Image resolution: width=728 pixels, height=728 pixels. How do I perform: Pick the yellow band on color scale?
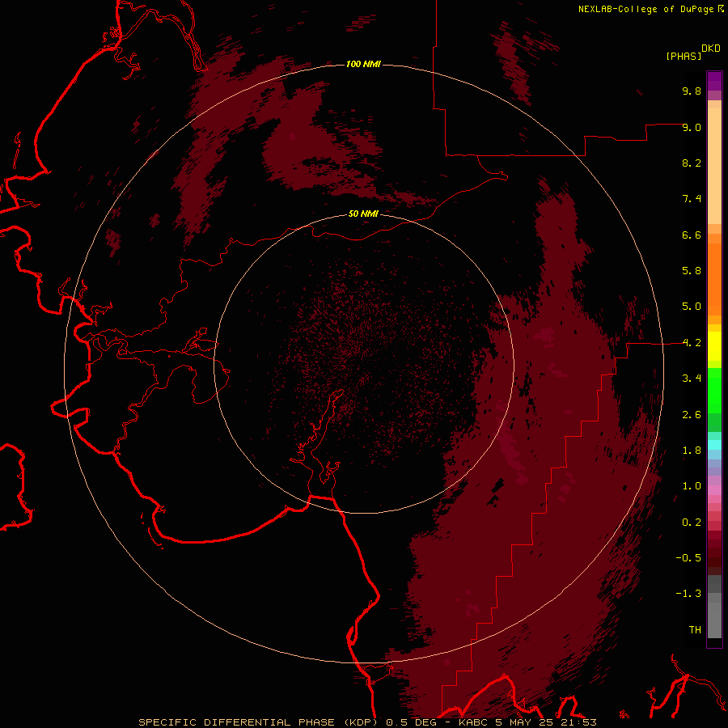click(x=714, y=346)
